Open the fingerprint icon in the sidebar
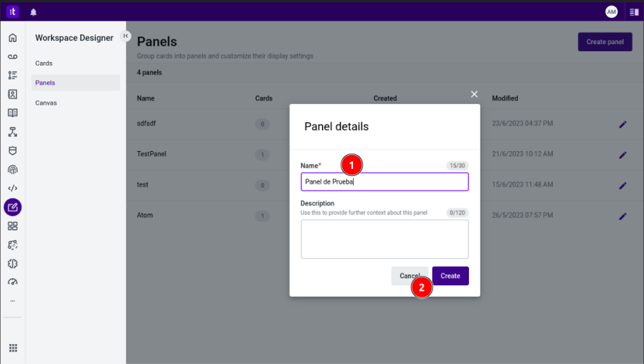Viewport: 644px width, 364px height. 12,169
